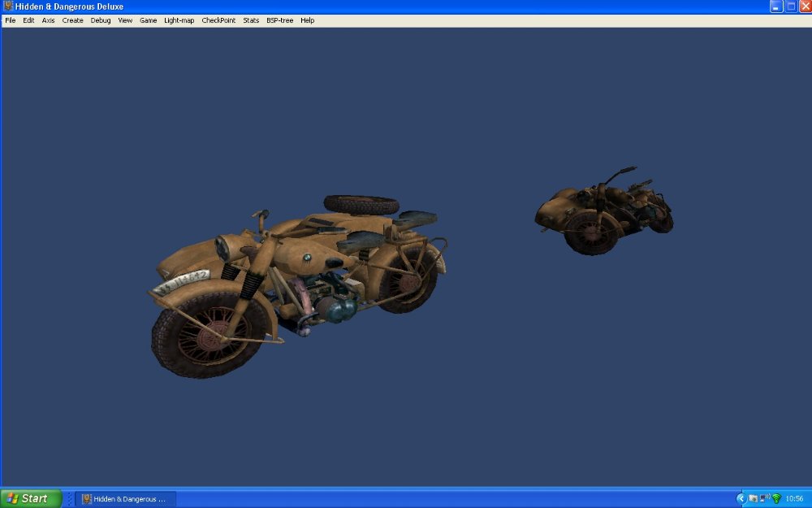Viewport: 812px width, 508px height.
Task: Expand the Create menu
Action: pyautogui.click(x=73, y=20)
